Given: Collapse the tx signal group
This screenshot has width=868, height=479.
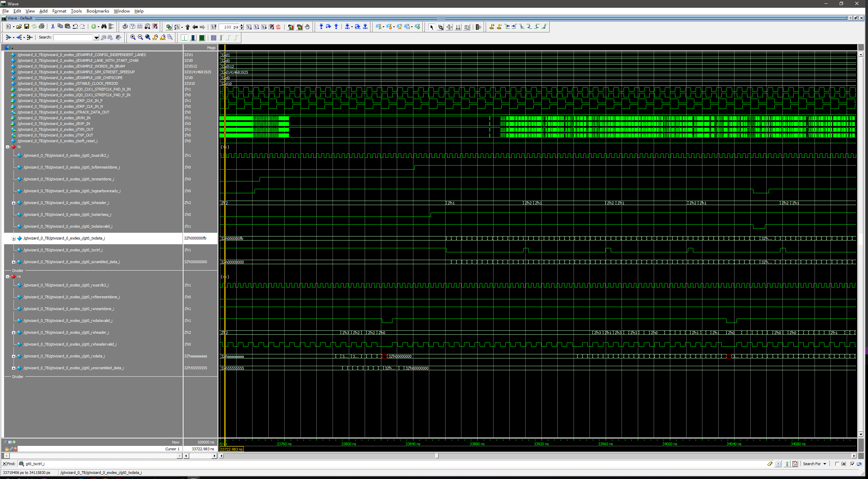Looking at the screenshot, I should click(7, 147).
